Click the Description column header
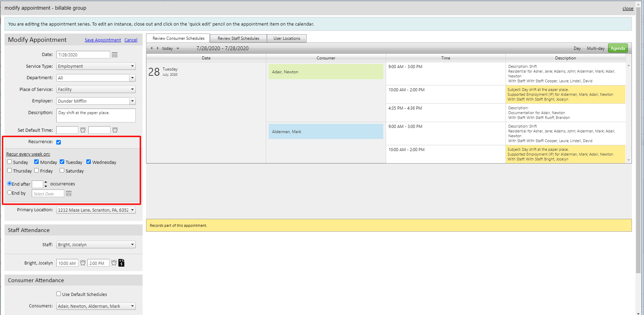Screen dimensions: 644x315 [566, 58]
